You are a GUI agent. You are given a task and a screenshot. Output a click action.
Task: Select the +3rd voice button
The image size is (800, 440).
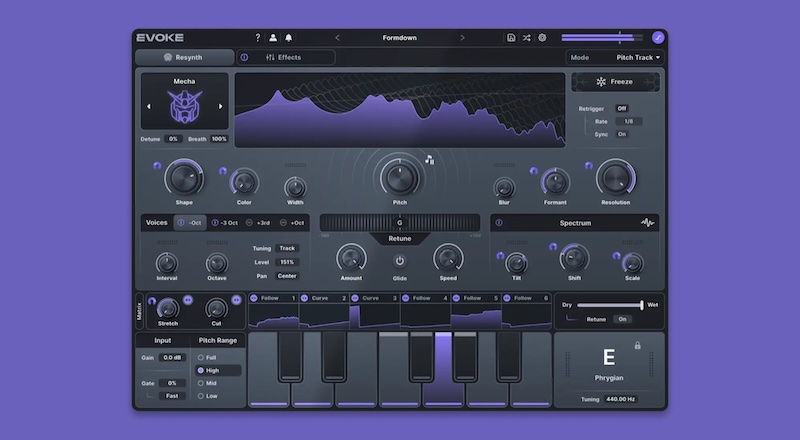point(259,223)
